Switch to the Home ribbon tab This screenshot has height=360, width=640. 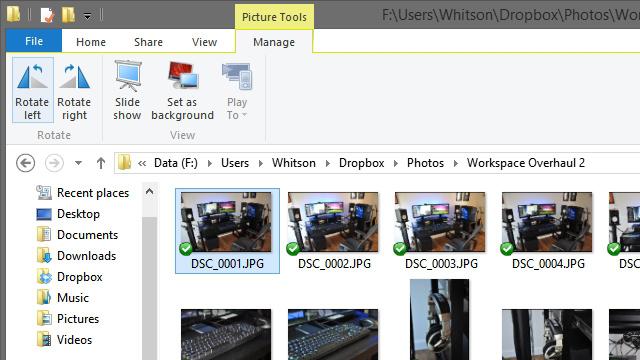coord(91,42)
